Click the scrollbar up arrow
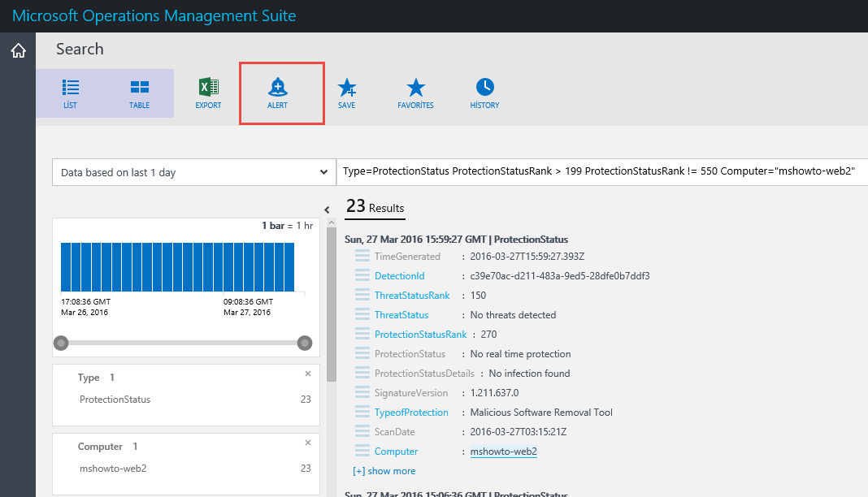Viewport: 868px width, 497px height. [x=331, y=223]
